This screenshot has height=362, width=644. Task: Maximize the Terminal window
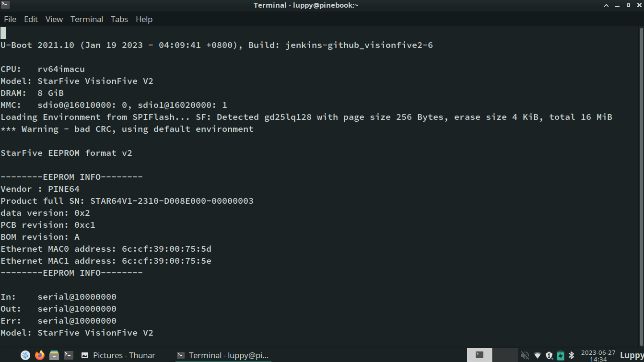[x=629, y=5]
